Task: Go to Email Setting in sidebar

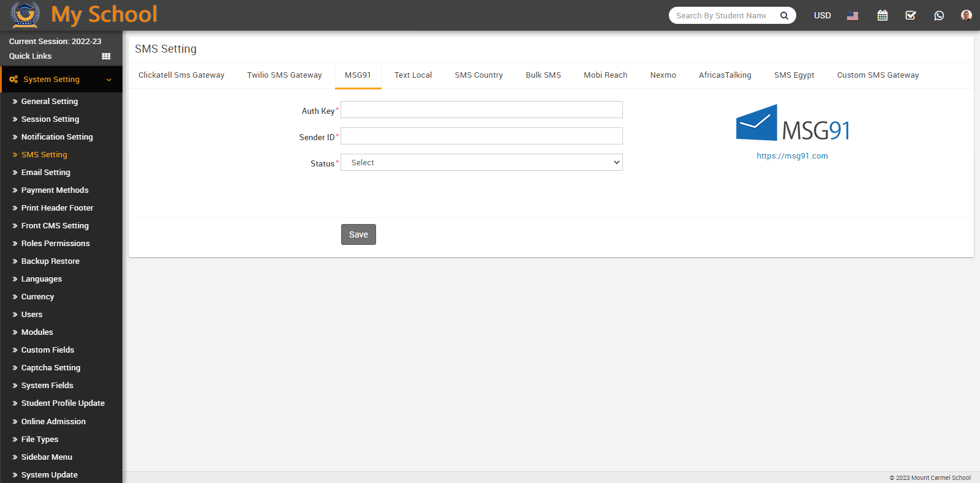Action: click(x=46, y=173)
